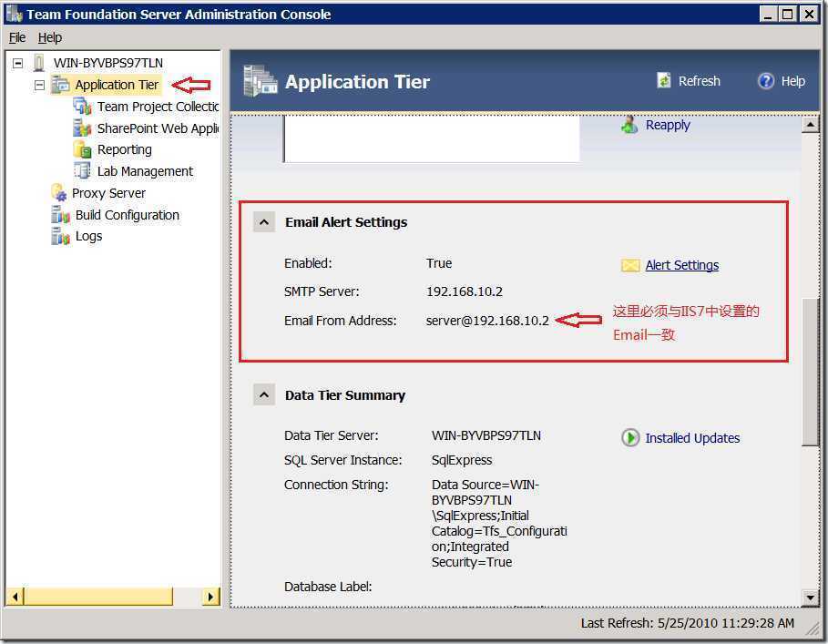
Task: Select the Build Configuration node
Action: coord(128,215)
